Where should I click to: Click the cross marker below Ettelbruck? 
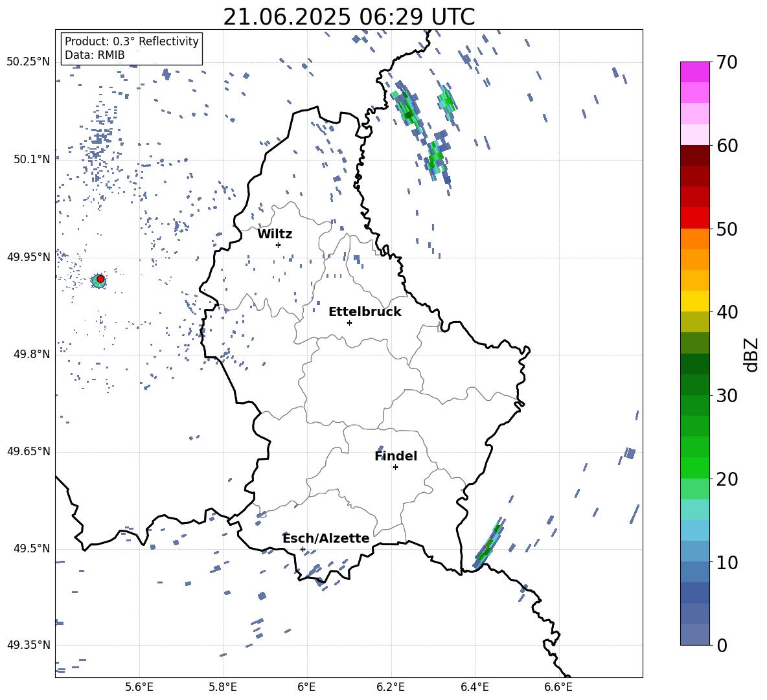click(349, 322)
